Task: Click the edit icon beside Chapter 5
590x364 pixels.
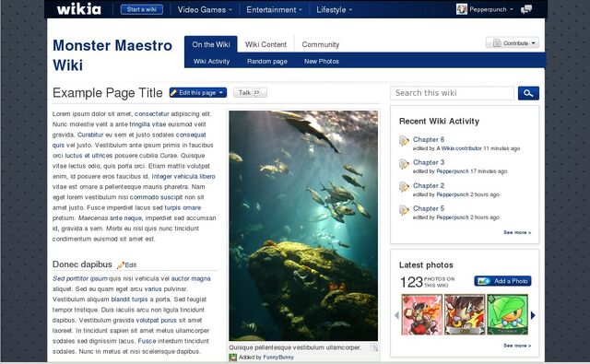Action: coord(404,210)
